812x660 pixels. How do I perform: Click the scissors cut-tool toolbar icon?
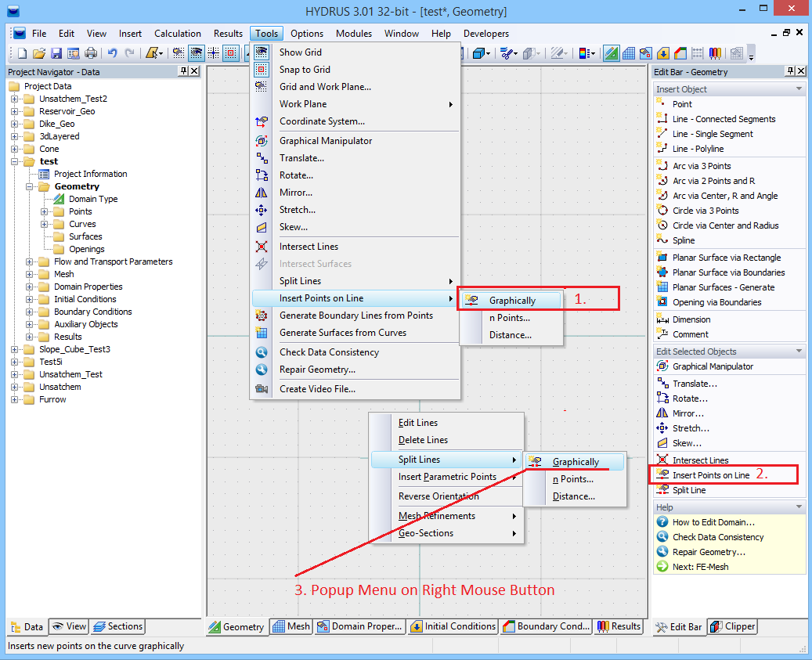click(507, 52)
